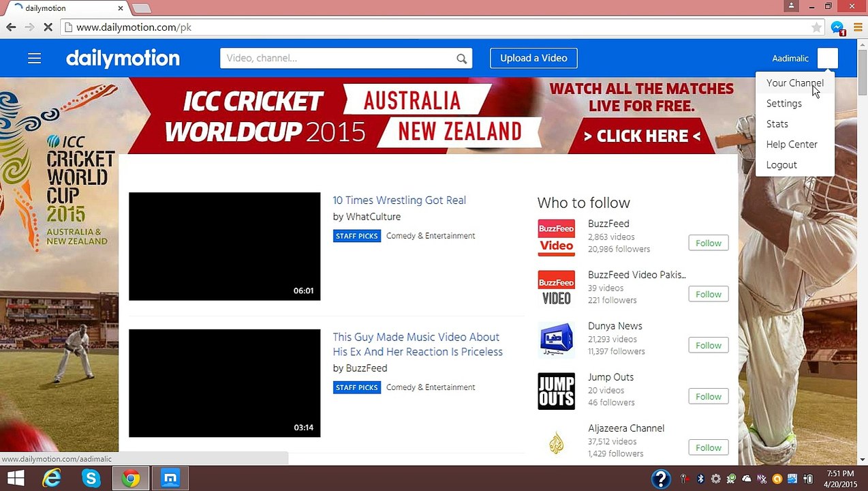Image resolution: width=868 pixels, height=491 pixels.
Task: Click the Jump Outs channel logo
Action: [557, 391]
